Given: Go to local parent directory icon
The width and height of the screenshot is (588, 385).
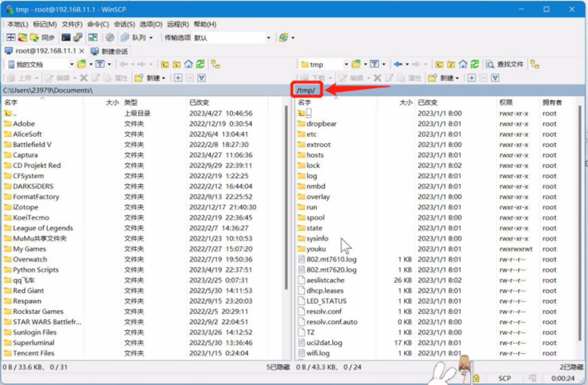Looking at the screenshot, I should pos(165,64).
